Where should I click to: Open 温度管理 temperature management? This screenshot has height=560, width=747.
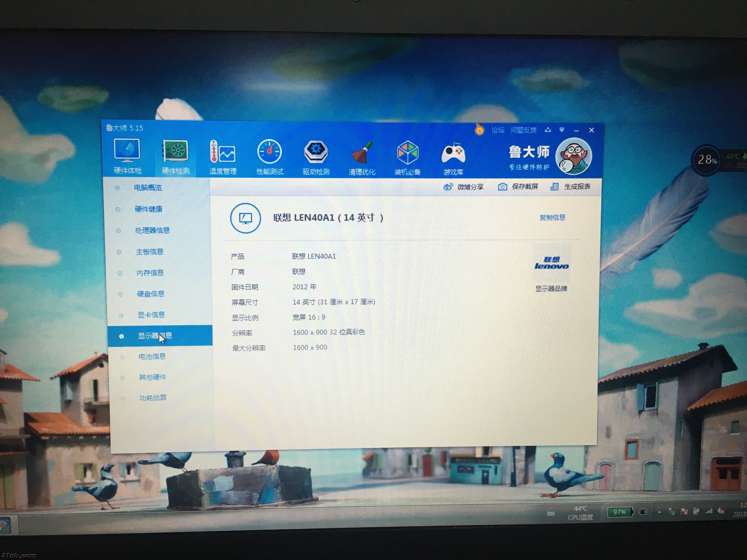[x=223, y=157]
